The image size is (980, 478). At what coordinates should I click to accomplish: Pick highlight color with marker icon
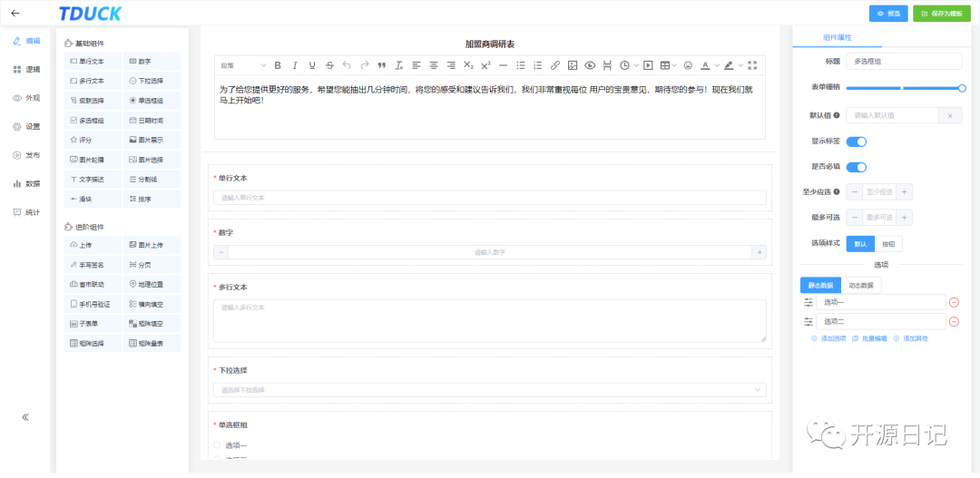[729, 65]
